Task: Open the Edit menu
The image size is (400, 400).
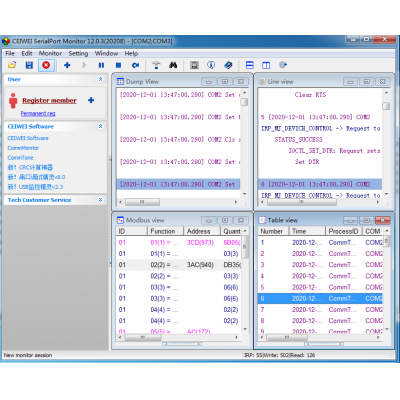Action: (x=27, y=53)
